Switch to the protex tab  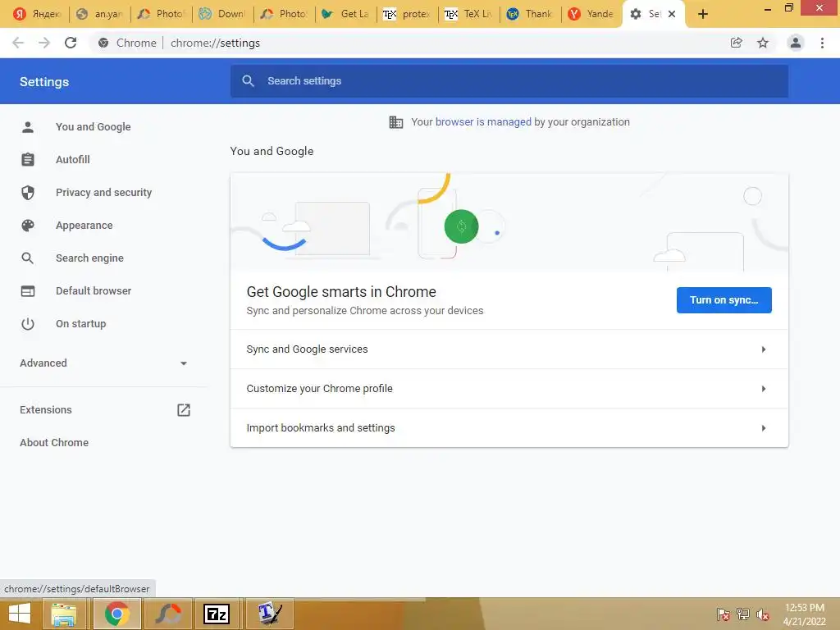(x=408, y=14)
